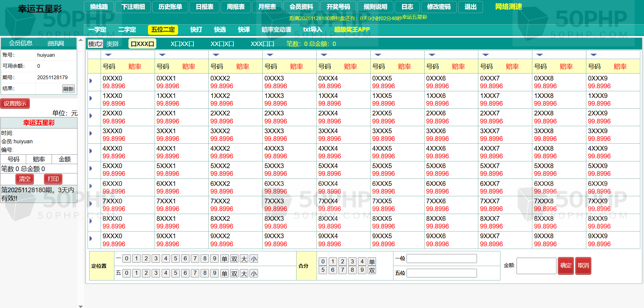The image size is (644, 308).
Task: Open the 历史账单 menu item
Action: 170,7
